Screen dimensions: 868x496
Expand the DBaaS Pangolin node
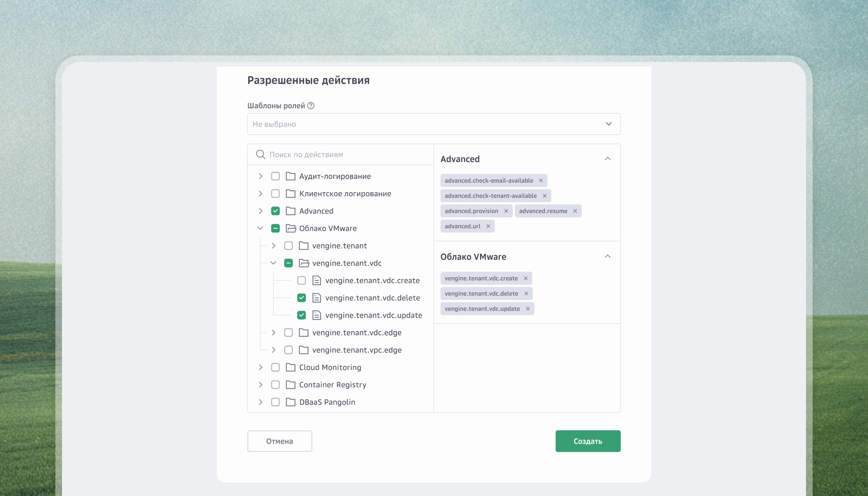point(261,402)
